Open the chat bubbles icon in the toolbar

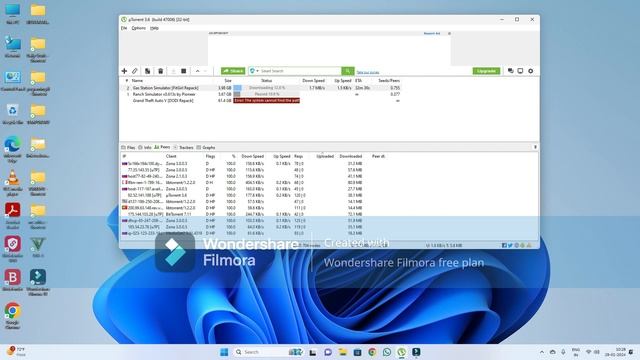(510, 71)
